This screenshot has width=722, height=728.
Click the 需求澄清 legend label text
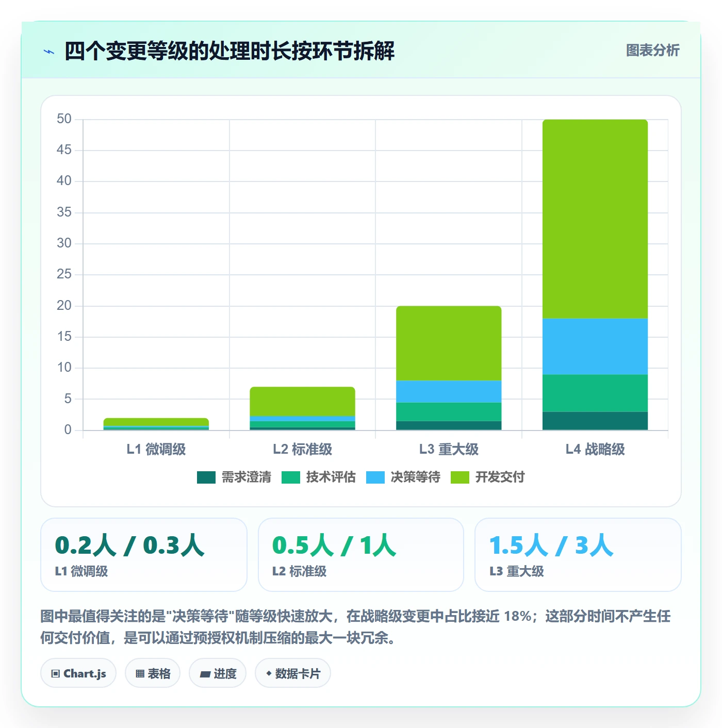(246, 477)
